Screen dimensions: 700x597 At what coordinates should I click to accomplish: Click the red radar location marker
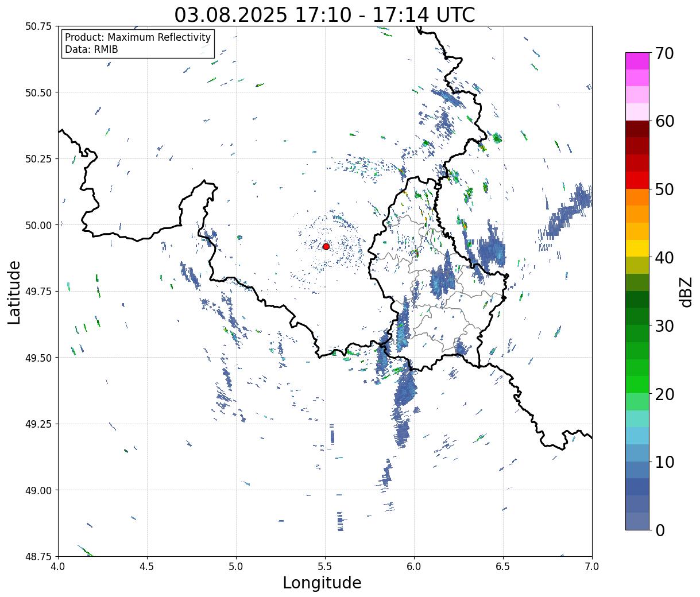tap(326, 246)
